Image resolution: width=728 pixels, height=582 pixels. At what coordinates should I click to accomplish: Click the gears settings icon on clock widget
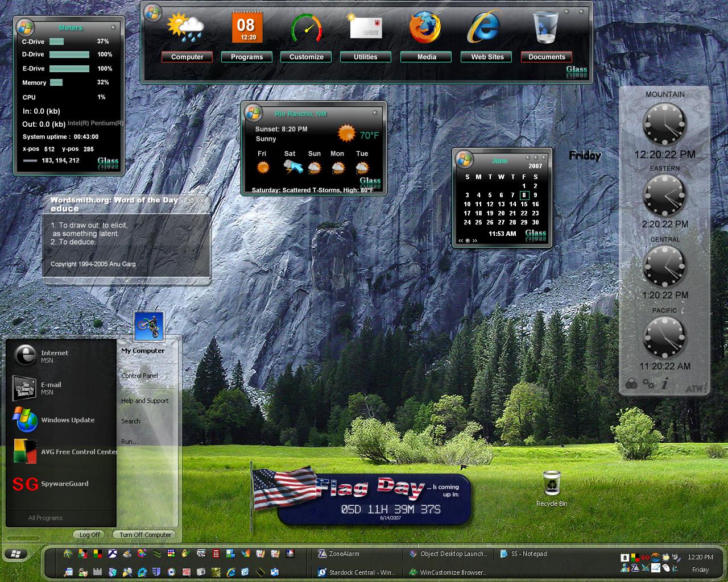point(648,384)
